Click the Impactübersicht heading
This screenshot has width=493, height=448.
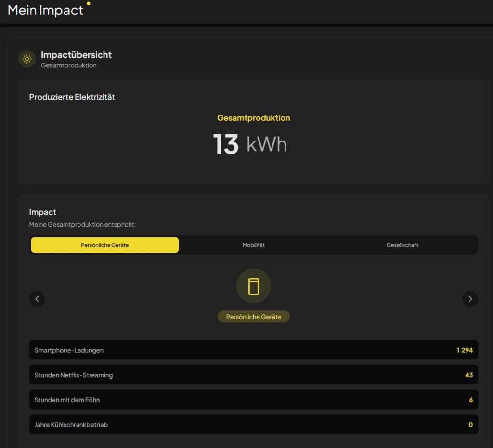pos(76,55)
